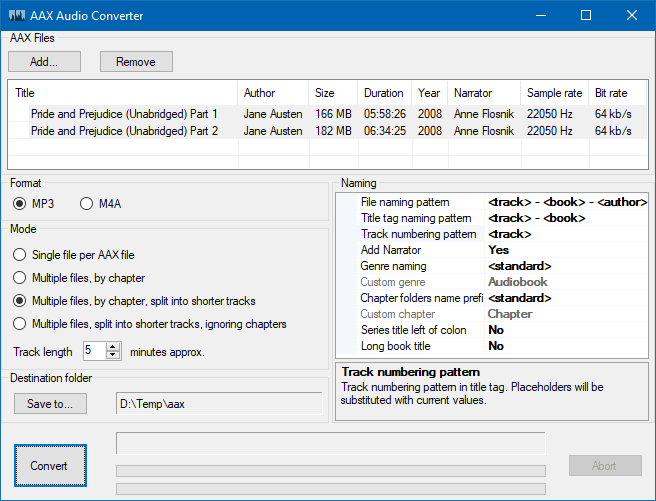Viewport: 656px width, 501px height.
Task: Click the AAX Audio Converter title bar icon
Action: click(x=17, y=15)
